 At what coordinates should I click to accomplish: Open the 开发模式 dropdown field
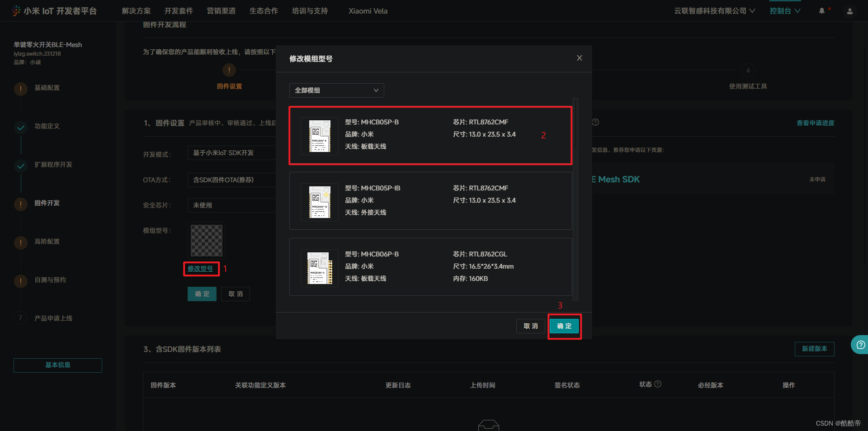point(231,153)
